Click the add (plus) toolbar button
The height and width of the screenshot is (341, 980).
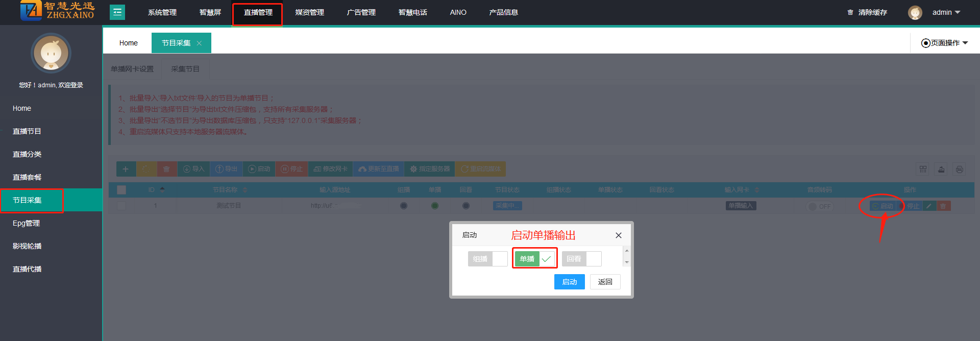click(126, 169)
